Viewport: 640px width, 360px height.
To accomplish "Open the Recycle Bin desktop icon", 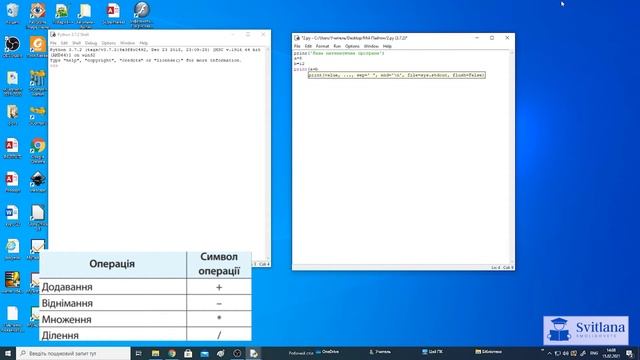I will (x=13, y=12).
